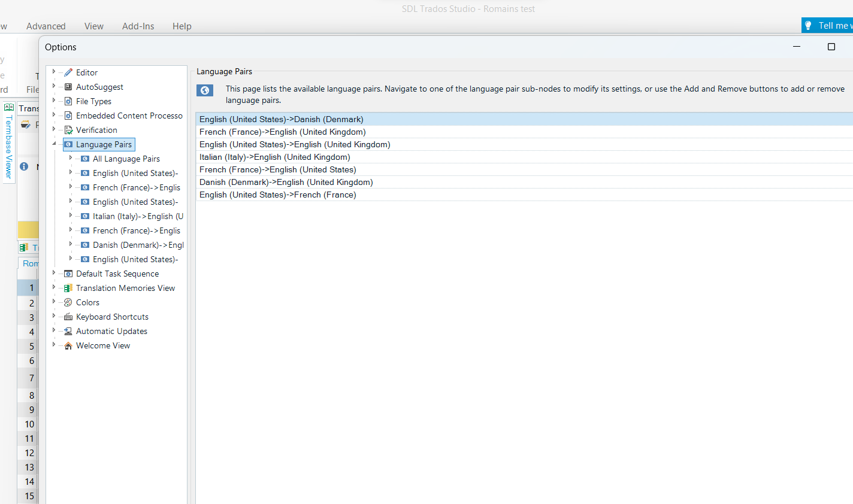Expand the Keyboard Shortcuts node arrow
The width and height of the screenshot is (853, 504).
(x=54, y=316)
